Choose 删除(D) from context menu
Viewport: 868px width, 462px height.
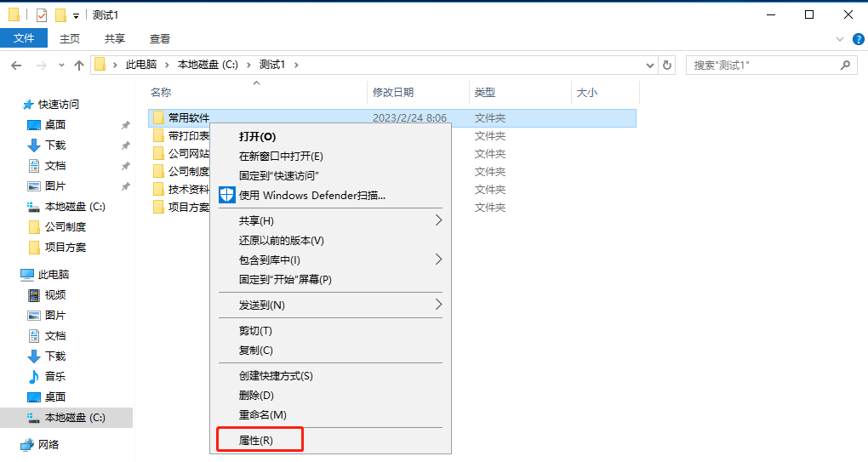[331, 396]
